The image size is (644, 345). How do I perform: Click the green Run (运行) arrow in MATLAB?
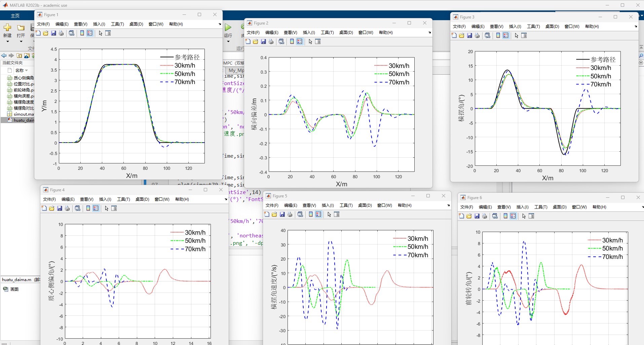coord(228,27)
